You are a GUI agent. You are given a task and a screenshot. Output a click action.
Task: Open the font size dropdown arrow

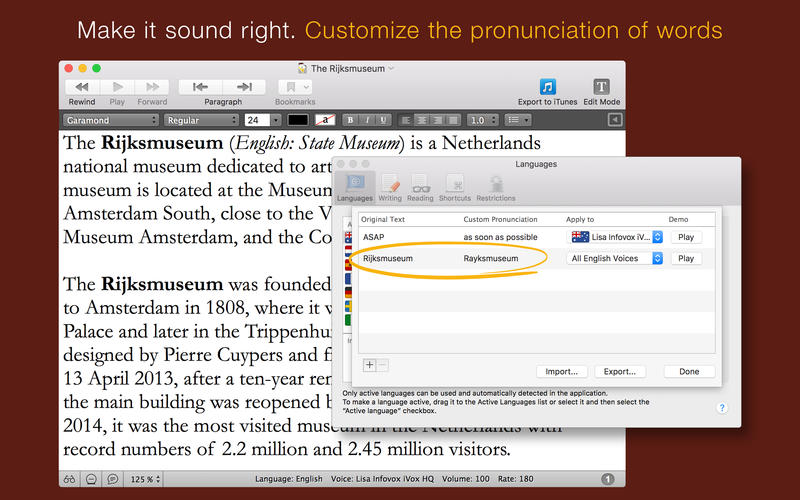(x=276, y=120)
